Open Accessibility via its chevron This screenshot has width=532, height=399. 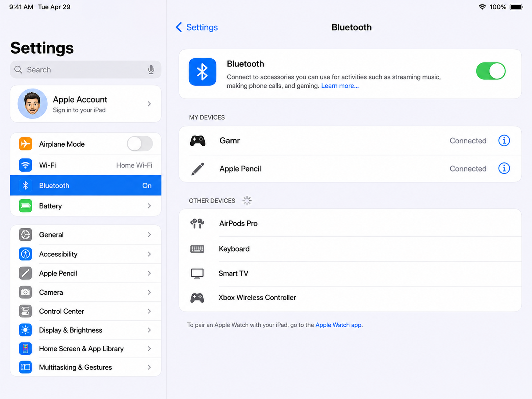click(x=149, y=254)
